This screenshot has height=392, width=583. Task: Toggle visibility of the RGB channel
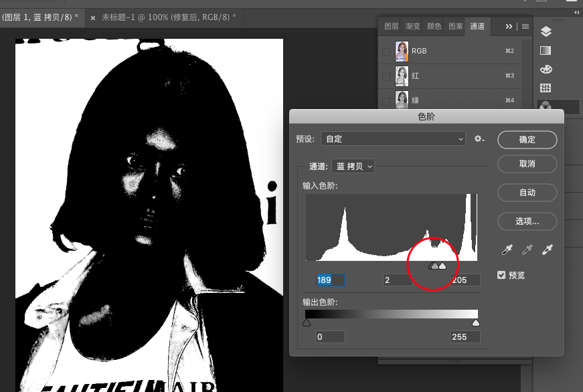point(386,52)
